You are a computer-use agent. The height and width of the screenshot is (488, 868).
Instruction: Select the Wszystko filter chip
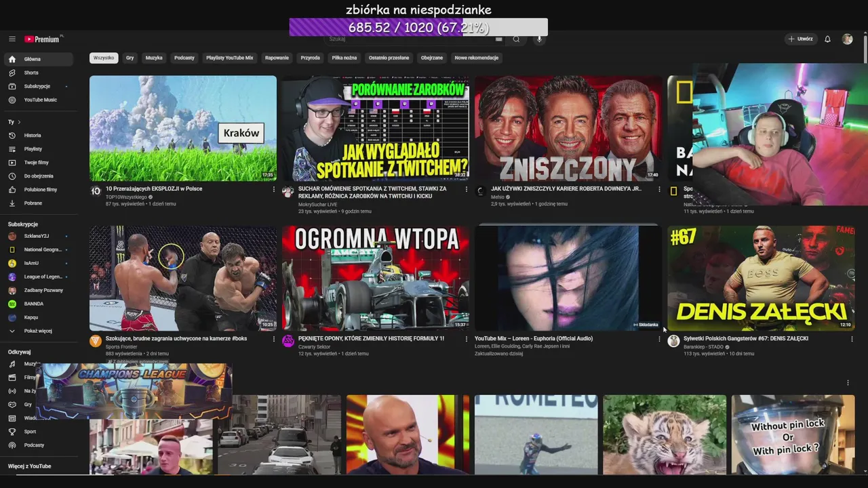click(104, 58)
